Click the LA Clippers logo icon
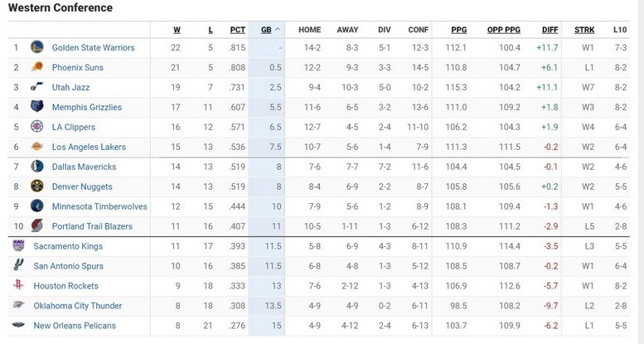Viewport: 644px width, 344px height. [36, 127]
